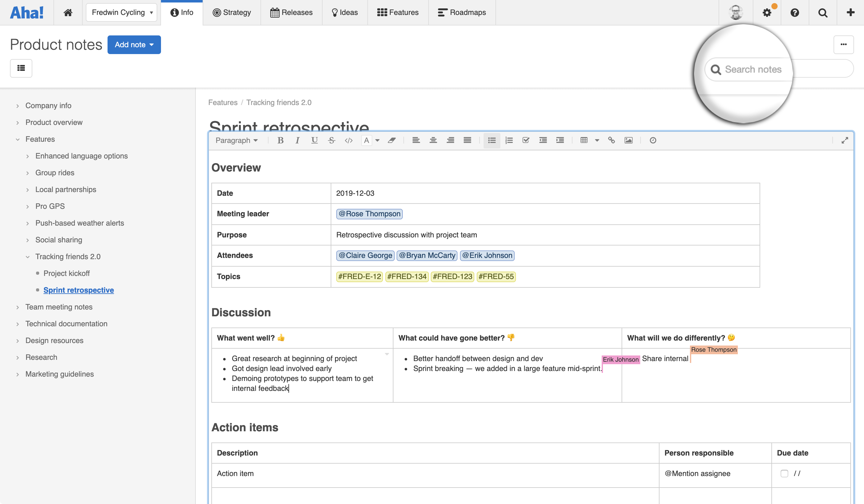Open the Ideas section
This screenshot has width=864, height=504.
tap(345, 12)
